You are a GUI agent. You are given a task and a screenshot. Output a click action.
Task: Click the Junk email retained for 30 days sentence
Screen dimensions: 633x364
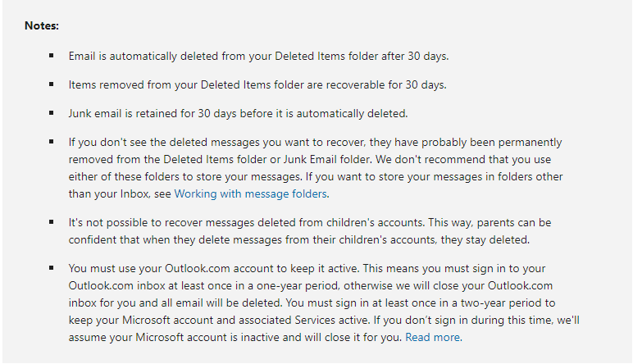[238, 113]
